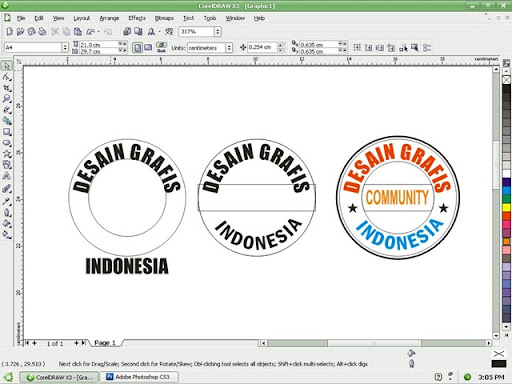
Task: Add a page before with left plus button
Action: click(x=35, y=343)
